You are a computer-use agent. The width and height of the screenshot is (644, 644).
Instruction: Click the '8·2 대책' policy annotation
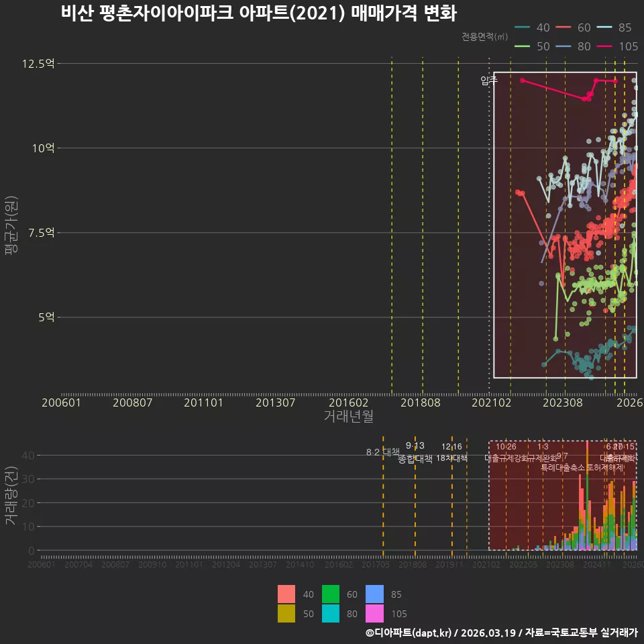click(383, 452)
